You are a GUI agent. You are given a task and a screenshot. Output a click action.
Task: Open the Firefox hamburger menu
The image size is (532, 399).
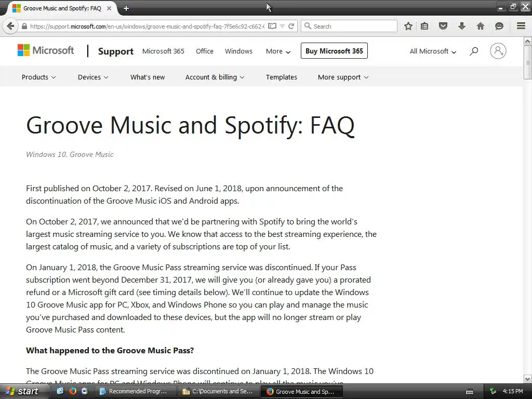[521, 26]
